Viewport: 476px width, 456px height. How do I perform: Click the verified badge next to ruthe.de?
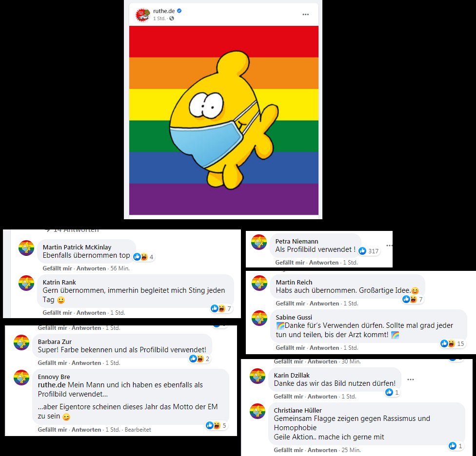point(179,11)
